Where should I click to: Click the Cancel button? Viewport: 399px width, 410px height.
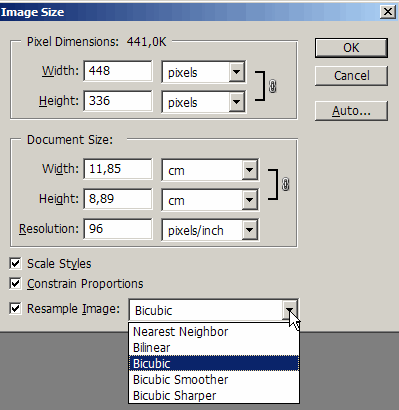pos(351,76)
